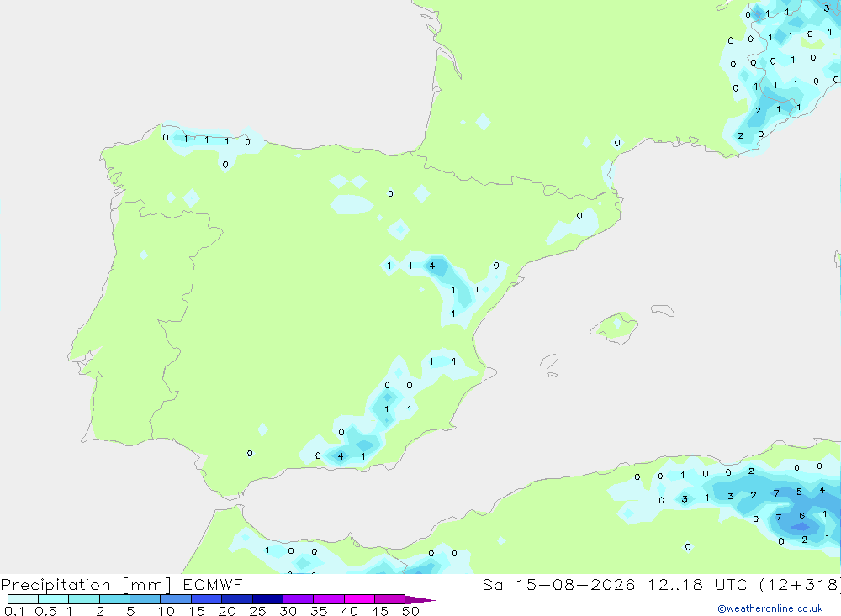
Task: Click the legend arrow tip above 50 mm
Action: pyautogui.click(x=421, y=599)
